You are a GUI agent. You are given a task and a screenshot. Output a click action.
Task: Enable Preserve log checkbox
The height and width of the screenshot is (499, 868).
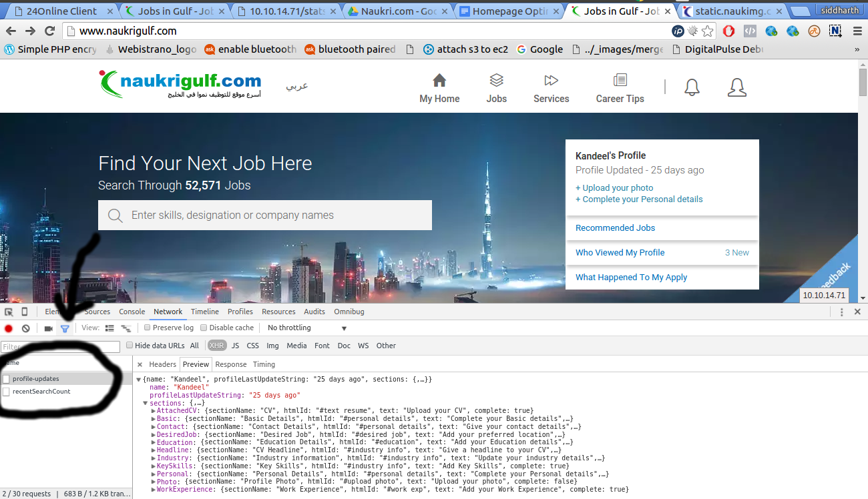pos(148,328)
